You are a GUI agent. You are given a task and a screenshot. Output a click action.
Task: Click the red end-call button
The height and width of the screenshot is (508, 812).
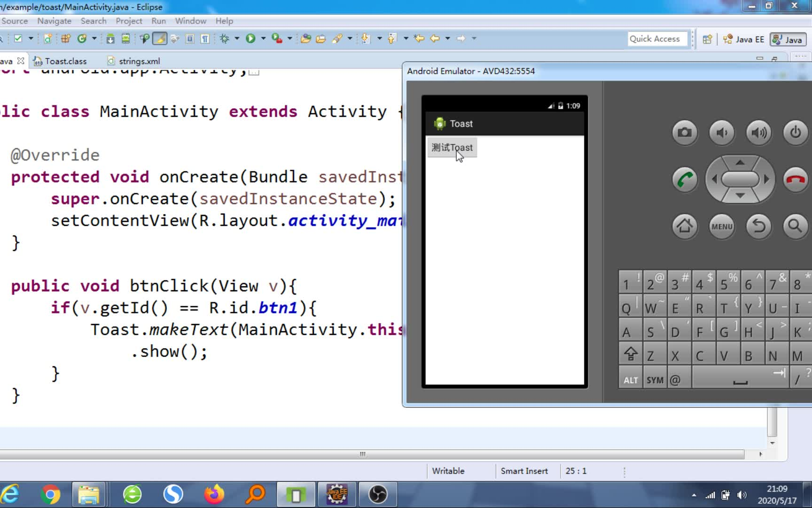click(x=796, y=179)
